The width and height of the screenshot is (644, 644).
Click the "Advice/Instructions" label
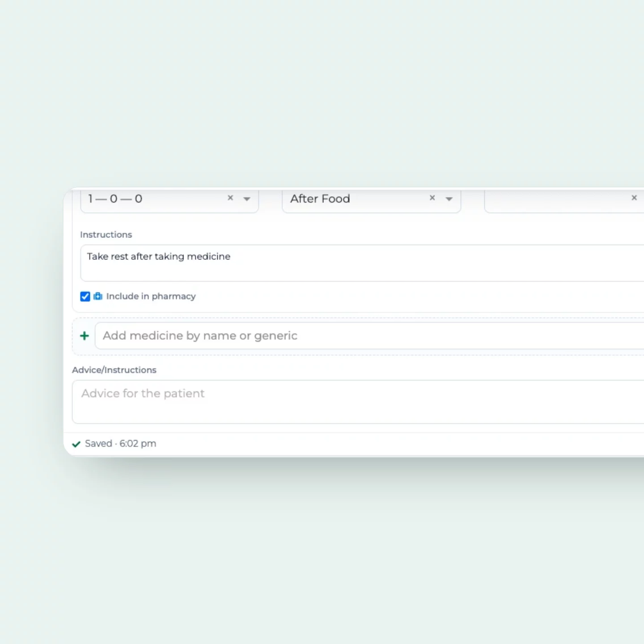point(114,370)
